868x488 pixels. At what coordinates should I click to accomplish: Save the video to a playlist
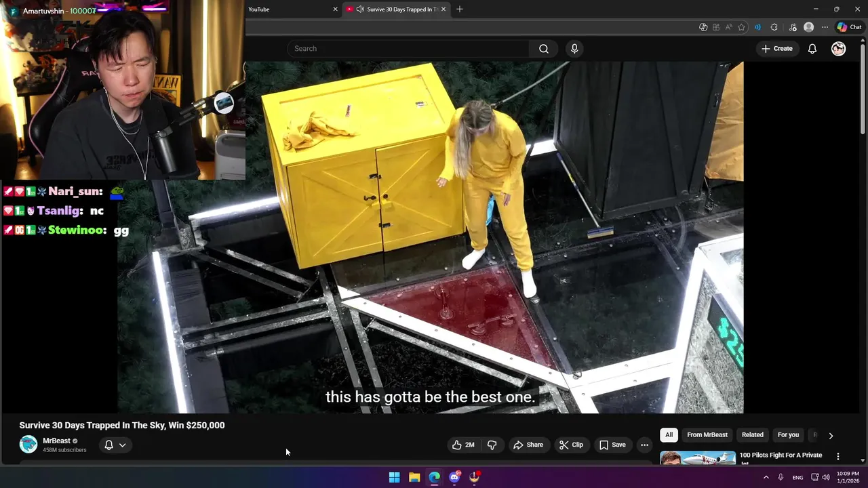tap(612, 445)
